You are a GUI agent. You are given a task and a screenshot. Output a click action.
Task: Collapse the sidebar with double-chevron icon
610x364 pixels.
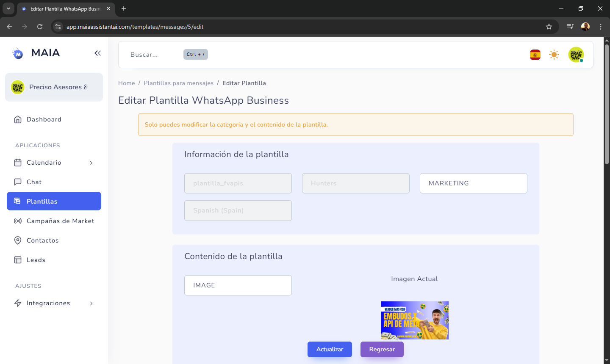point(97,53)
